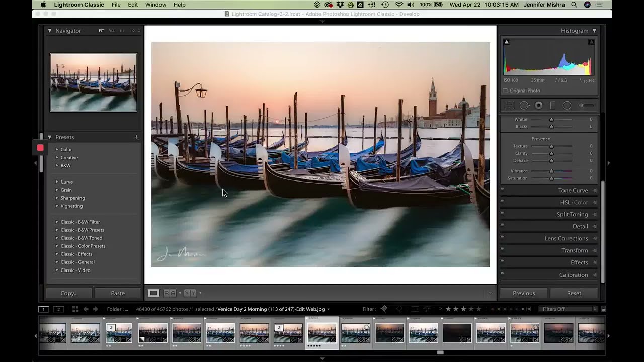Select the Red Eye Correction tool

(x=539, y=105)
